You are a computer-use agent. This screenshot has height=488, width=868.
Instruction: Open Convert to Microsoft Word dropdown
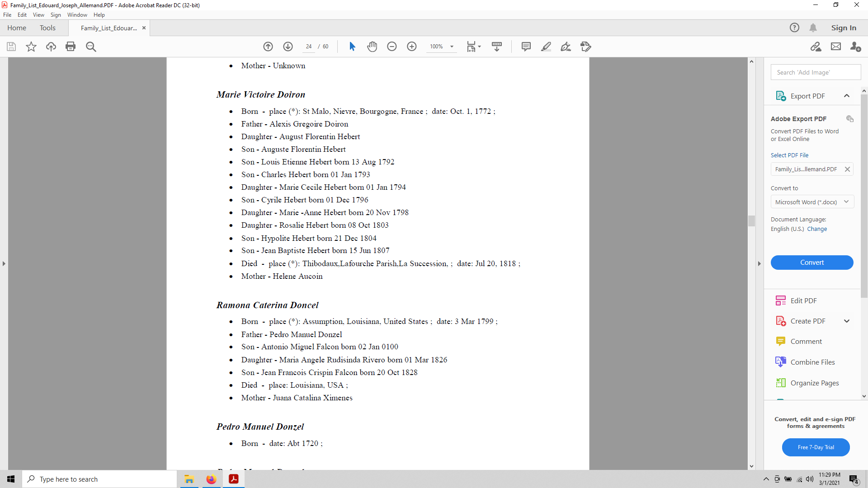[x=812, y=202]
